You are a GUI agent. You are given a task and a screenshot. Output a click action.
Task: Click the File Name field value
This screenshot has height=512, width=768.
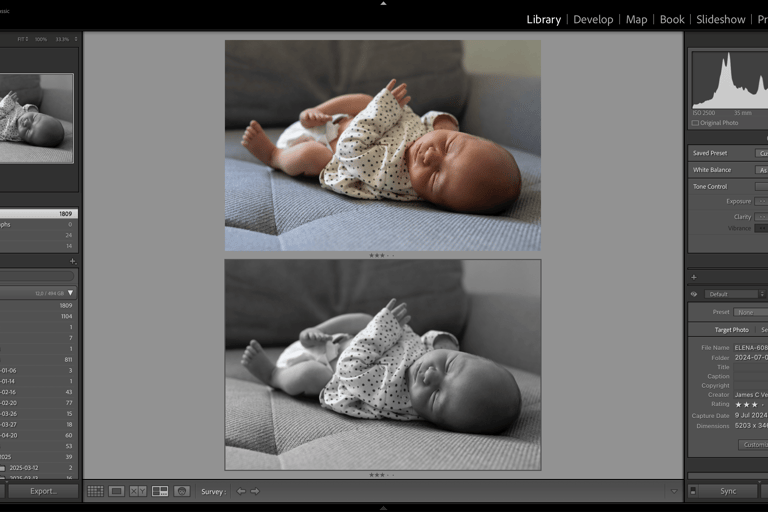pyautogui.click(x=751, y=347)
